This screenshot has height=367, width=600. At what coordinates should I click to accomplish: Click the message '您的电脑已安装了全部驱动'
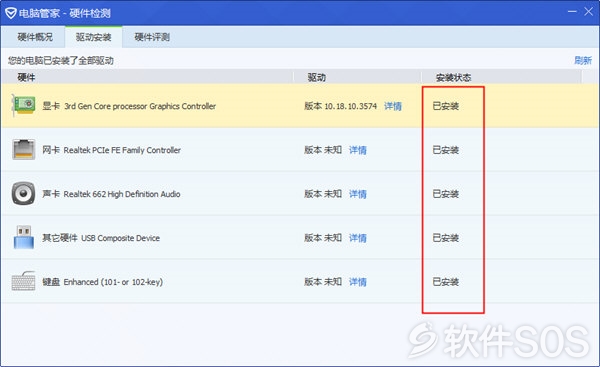pos(61,60)
